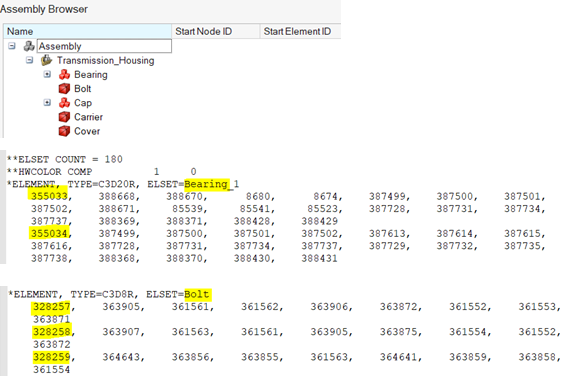
Task: Collapse the Transmission_Housing tree node
Action: click(x=30, y=60)
